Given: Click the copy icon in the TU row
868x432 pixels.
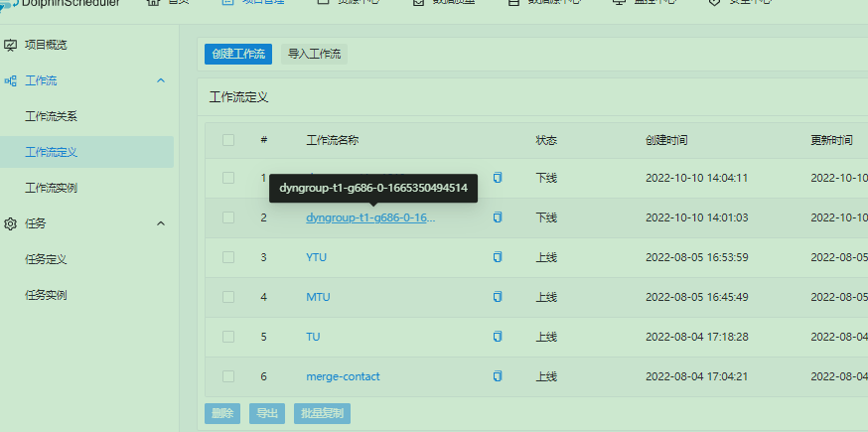Looking at the screenshot, I should pos(498,337).
